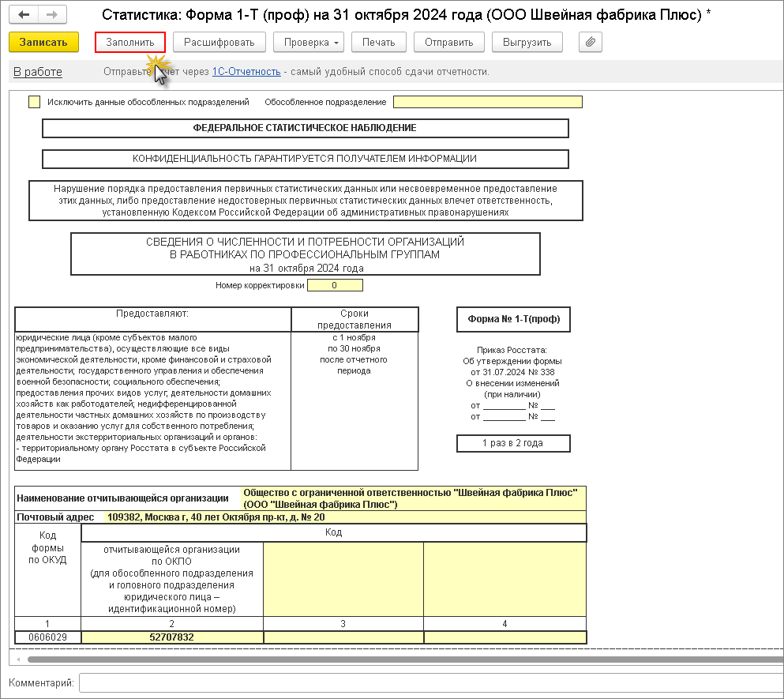This screenshot has width=784, height=699.
Task: Edit the Номер корректировки field
Action: click(x=335, y=285)
